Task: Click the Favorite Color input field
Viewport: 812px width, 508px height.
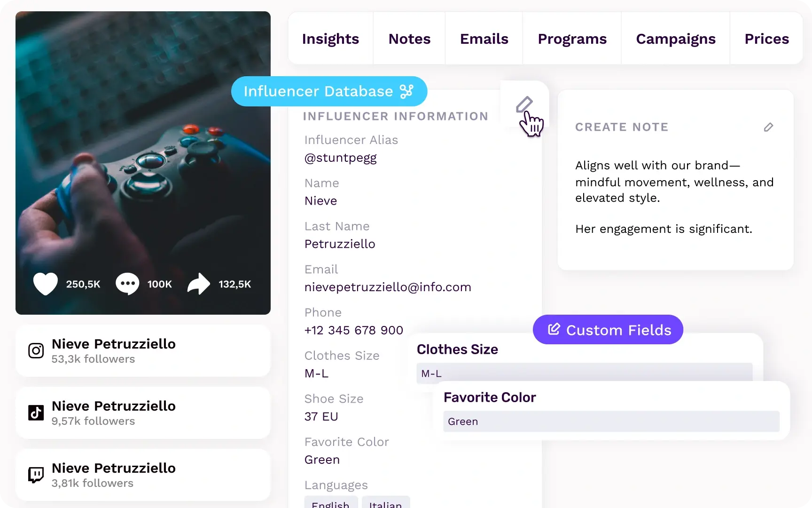Action: [x=611, y=421]
